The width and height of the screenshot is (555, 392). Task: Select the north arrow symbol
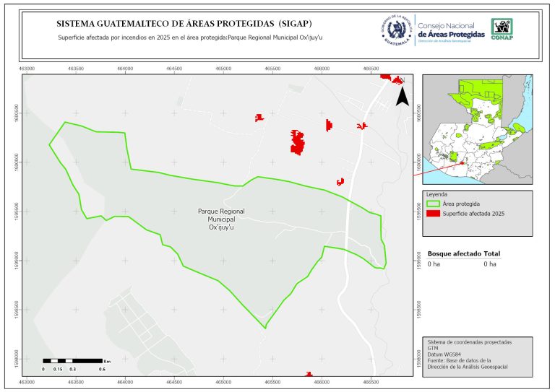pos(405,96)
